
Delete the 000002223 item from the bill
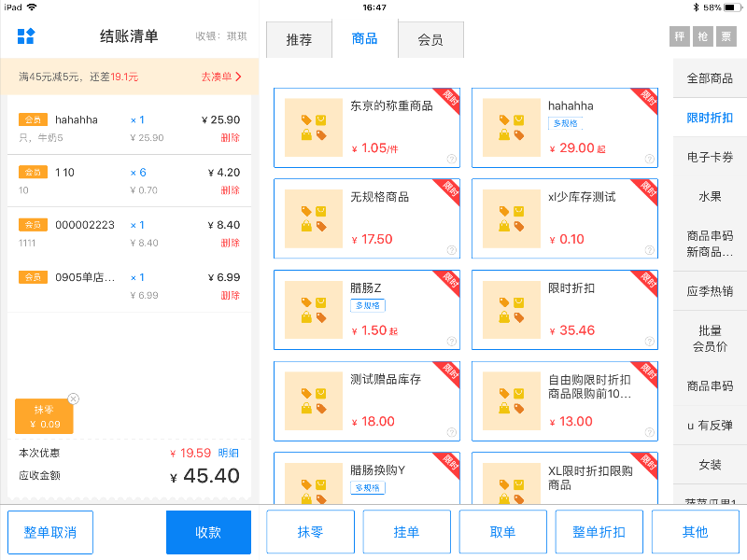tap(230, 243)
